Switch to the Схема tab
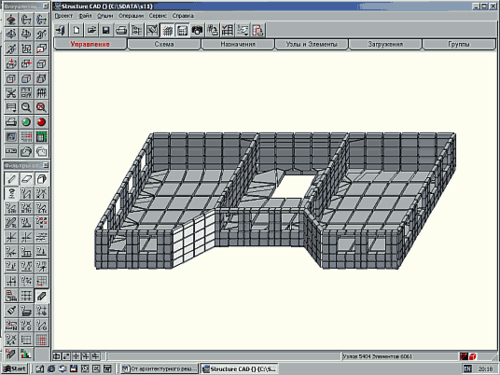Viewport: 500px width, 375px height. pos(164,44)
